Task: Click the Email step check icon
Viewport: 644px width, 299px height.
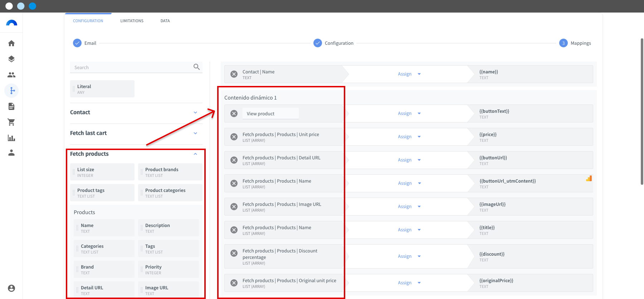Action: point(77,43)
